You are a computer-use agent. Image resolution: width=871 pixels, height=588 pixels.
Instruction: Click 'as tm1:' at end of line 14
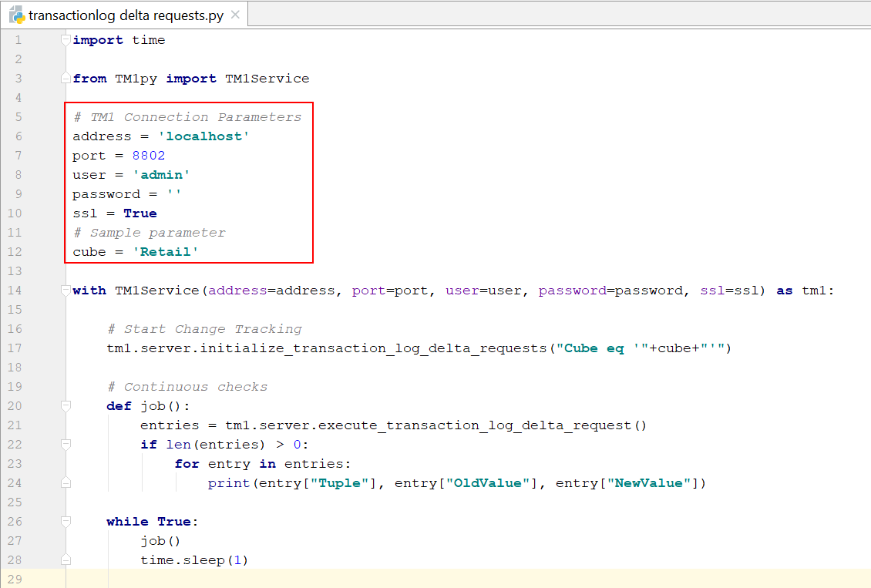805,291
